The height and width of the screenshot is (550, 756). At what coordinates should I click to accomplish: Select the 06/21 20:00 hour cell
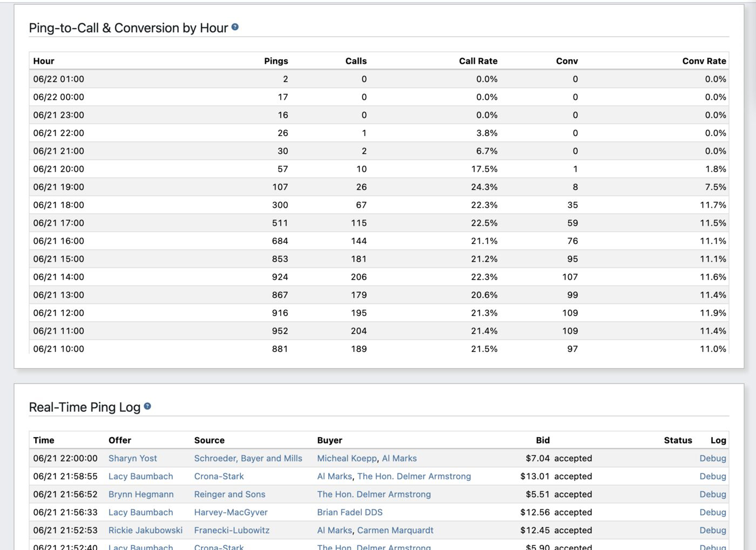59,169
